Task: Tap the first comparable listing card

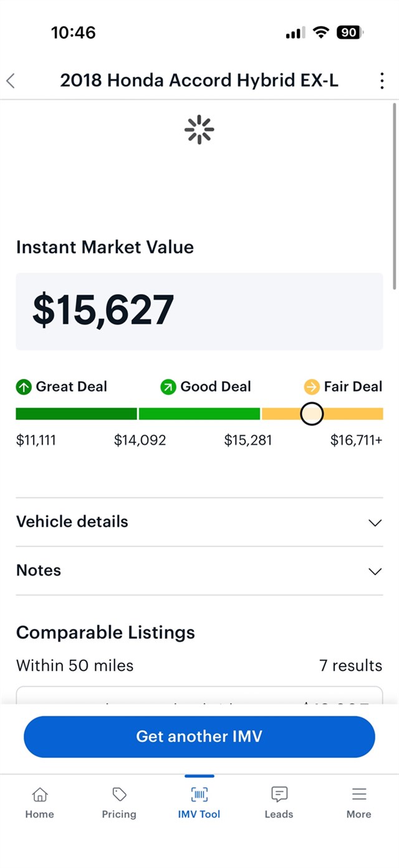Action: 199,696
